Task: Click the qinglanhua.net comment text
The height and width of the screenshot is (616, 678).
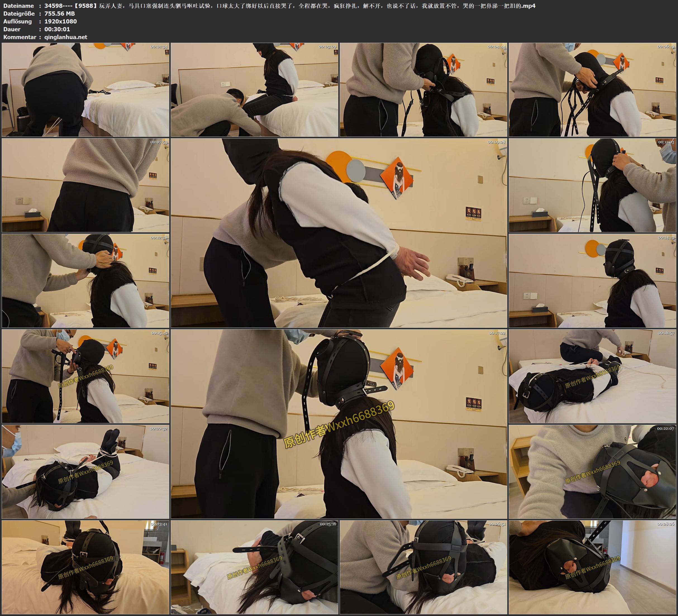Action: (66, 37)
